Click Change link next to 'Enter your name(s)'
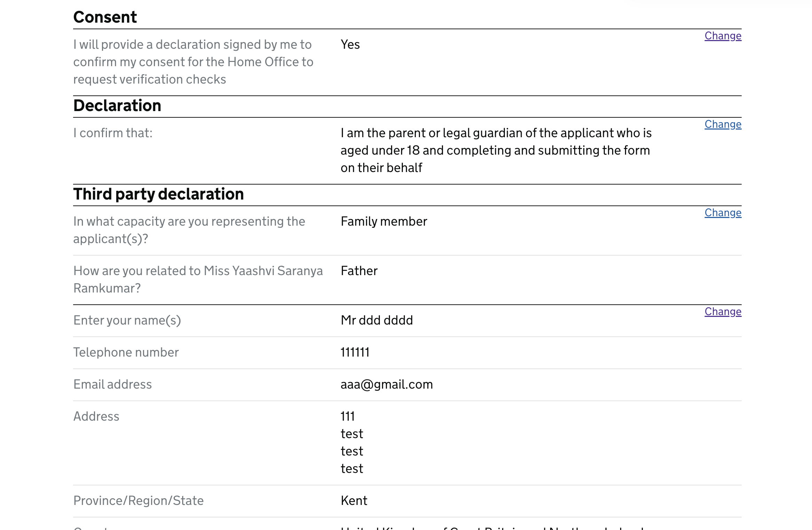 (723, 312)
